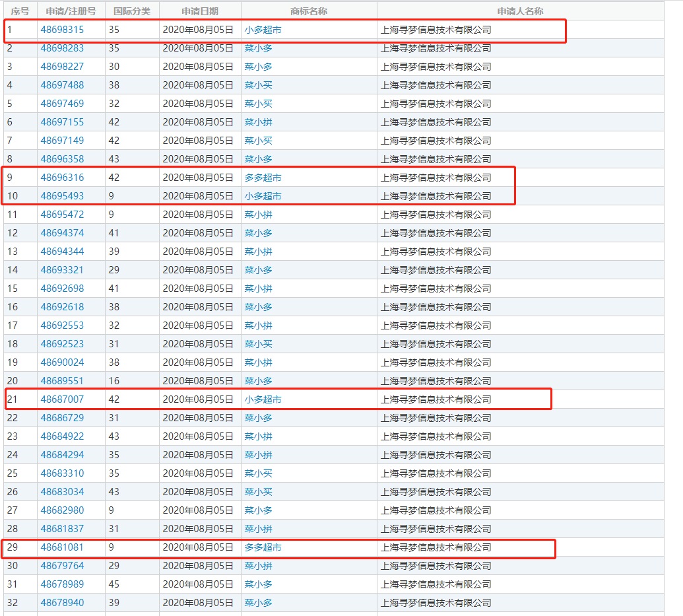
Task: Select applicant name in row 32
Action: [436, 603]
